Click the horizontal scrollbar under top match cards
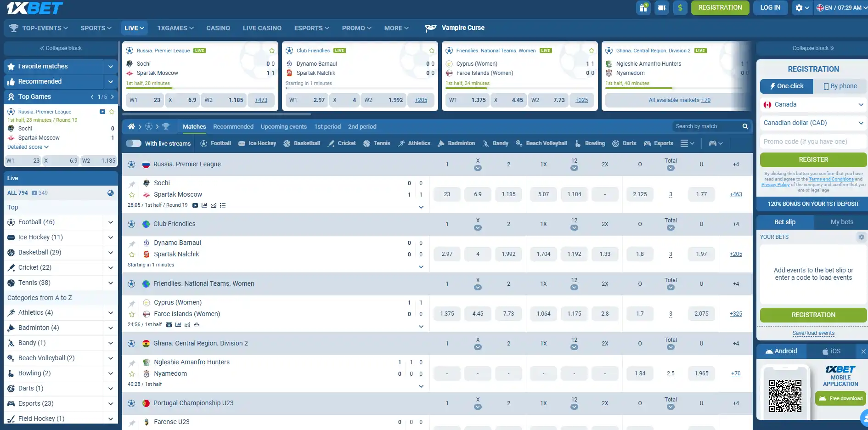This screenshot has height=430, width=868. (x=216, y=114)
